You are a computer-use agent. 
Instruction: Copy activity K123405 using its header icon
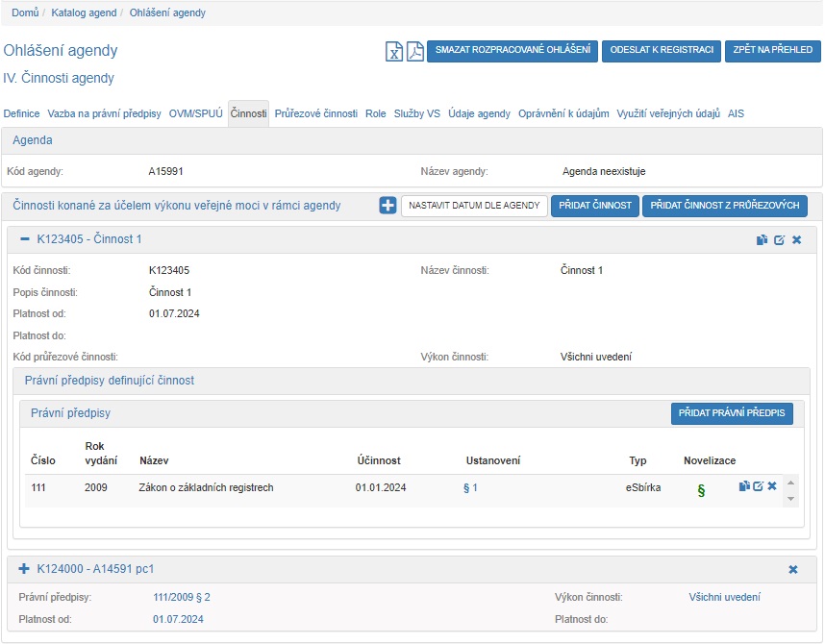[x=762, y=239]
